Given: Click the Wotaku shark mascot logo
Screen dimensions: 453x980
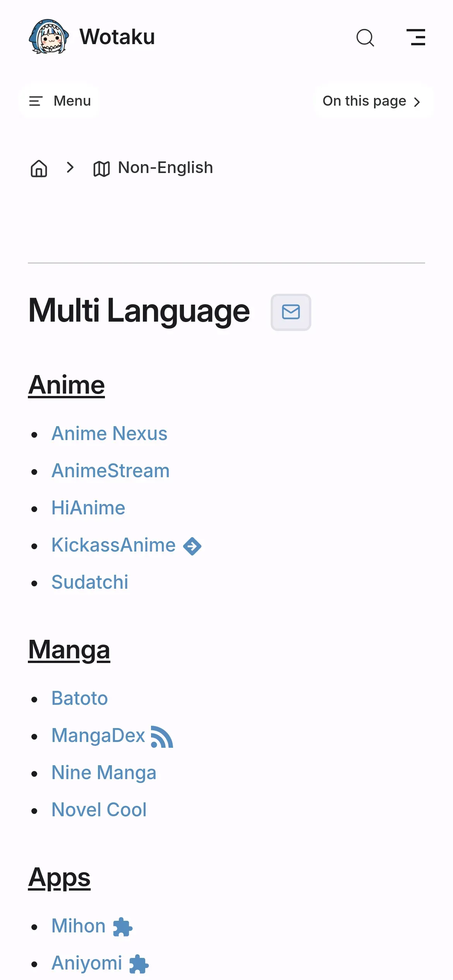Looking at the screenshot, I should pyautogui.click(x=49, y=37).
